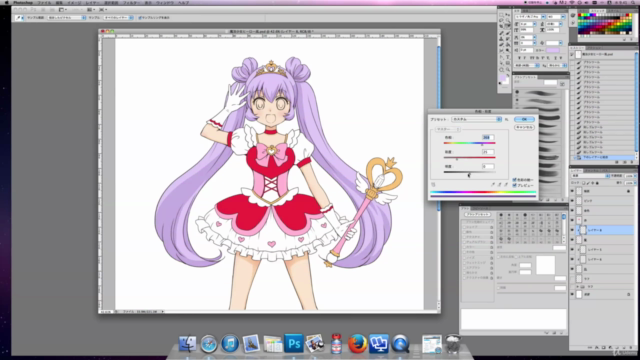Open font family dropdown in Character panel
640x360 pixels.
tap(529, 17)
